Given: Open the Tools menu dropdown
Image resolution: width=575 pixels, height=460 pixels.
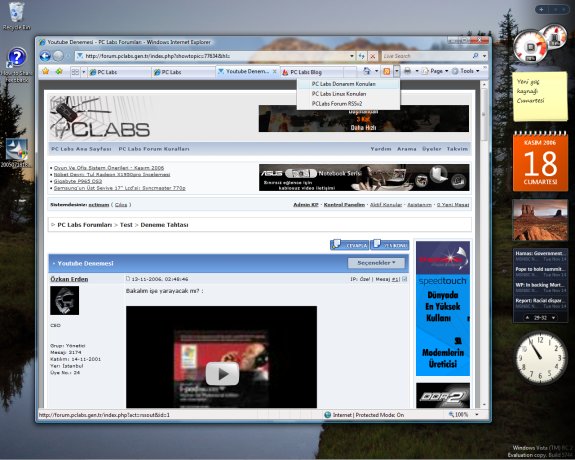Looking at the screenshot, I should [x=466, y=71].
